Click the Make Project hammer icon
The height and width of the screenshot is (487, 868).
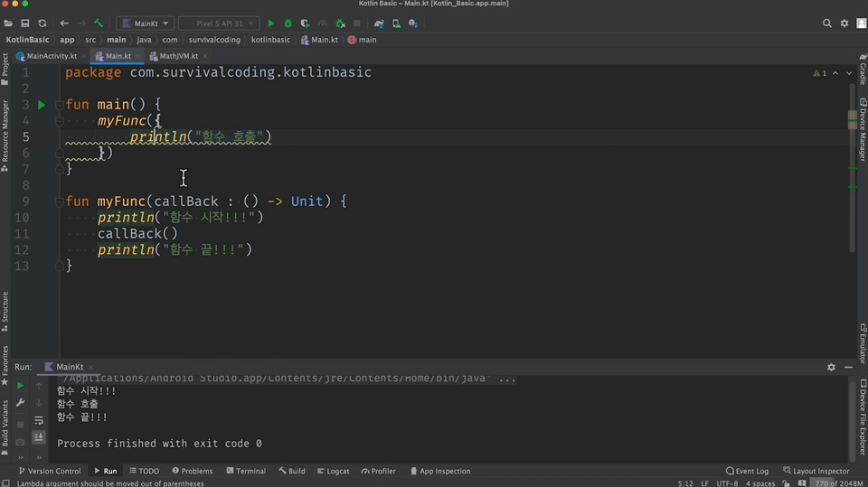point(98,23)
